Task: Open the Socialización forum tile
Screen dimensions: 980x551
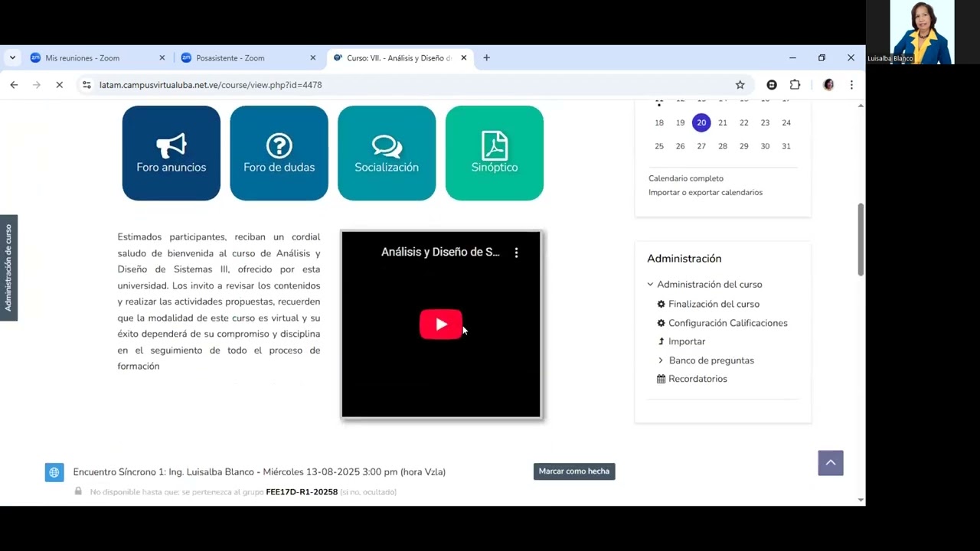Action: coord(387,153)
